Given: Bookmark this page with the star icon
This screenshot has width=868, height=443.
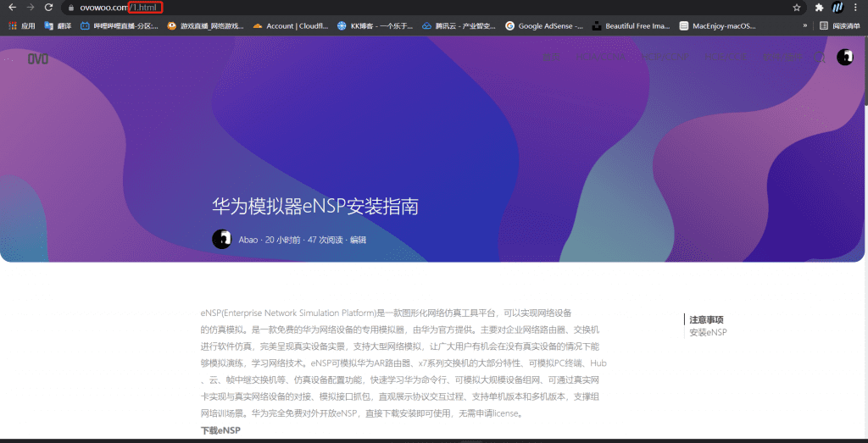Looking at the screenshot, I should tap(797, 8).
